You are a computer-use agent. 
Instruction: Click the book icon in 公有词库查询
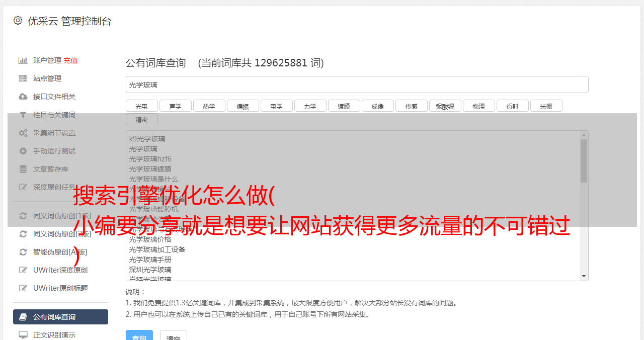(23, 317)
